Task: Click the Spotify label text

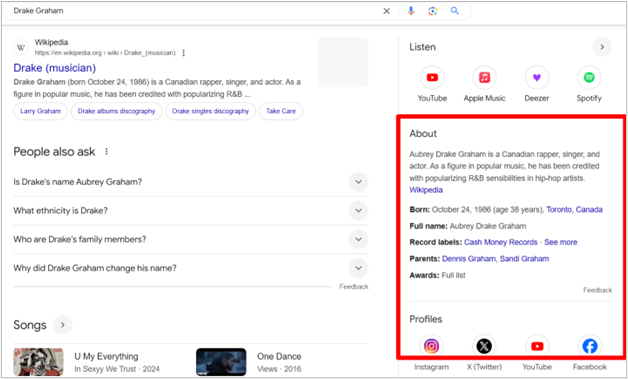Action: [589, 98]
